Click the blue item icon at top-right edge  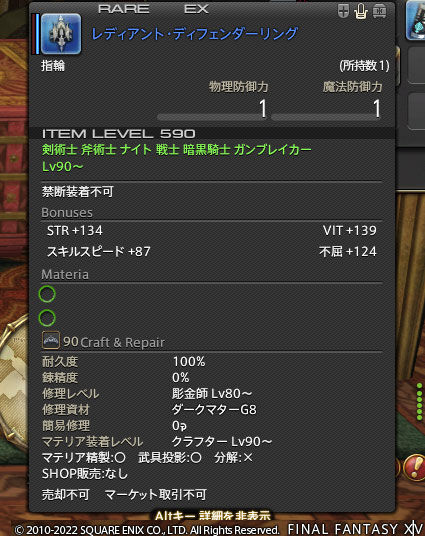[415, 20]
